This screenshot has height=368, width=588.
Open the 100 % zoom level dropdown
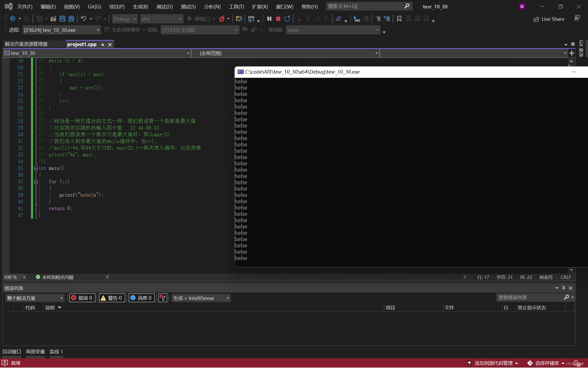point(15,277)
